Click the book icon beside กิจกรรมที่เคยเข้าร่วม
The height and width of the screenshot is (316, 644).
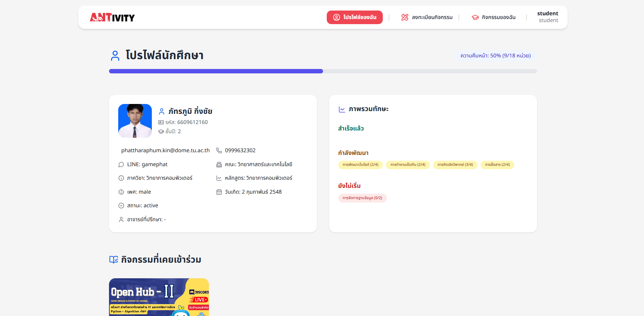pos(113,260)
